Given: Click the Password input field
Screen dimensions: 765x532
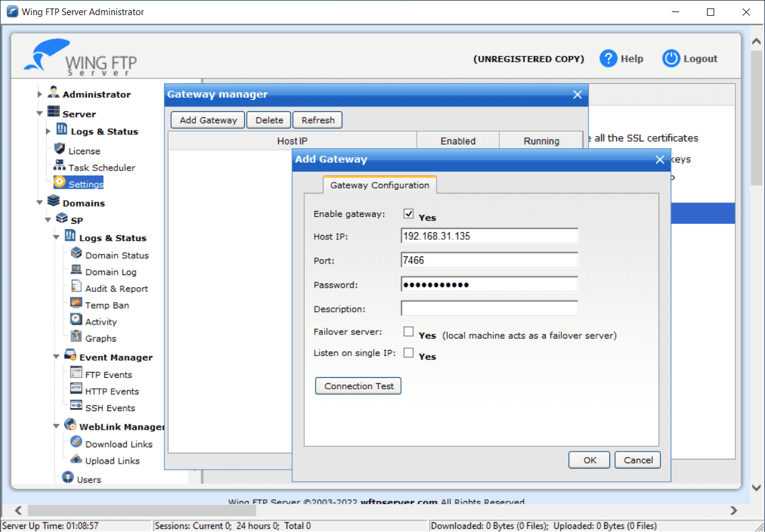Looking at the screenshot, I should coord(489,284).
